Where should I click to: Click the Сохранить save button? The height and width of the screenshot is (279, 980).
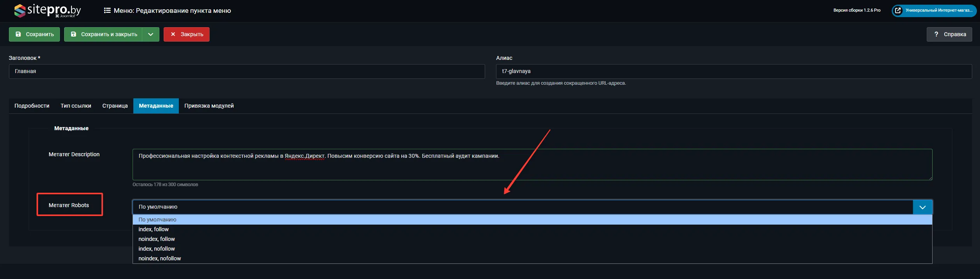tap(34, 34)
